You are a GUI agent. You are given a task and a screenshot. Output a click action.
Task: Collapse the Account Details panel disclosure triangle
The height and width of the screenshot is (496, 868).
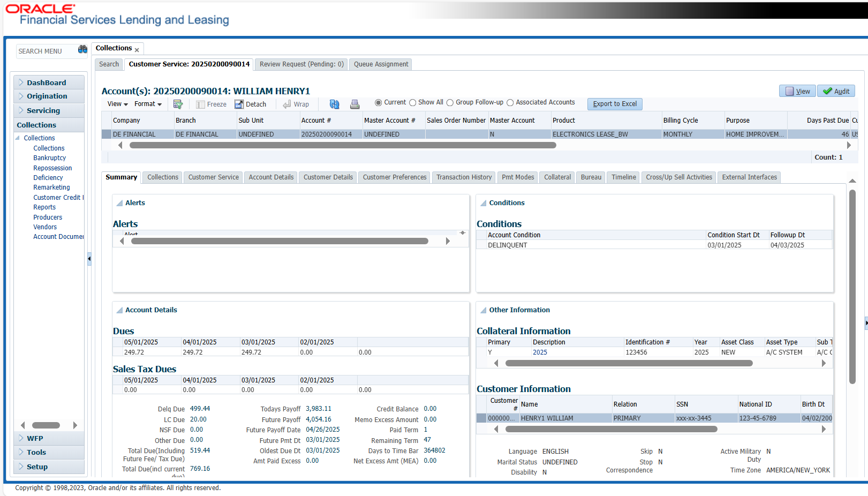(119, 310)
